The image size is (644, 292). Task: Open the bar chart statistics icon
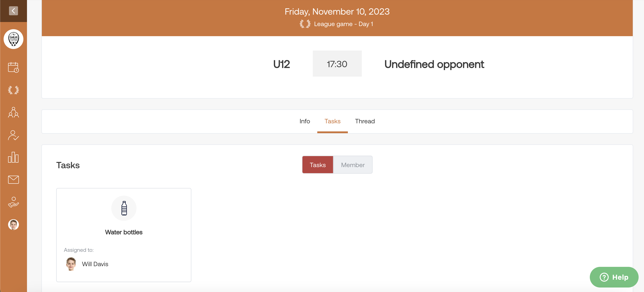click(13, 157)
